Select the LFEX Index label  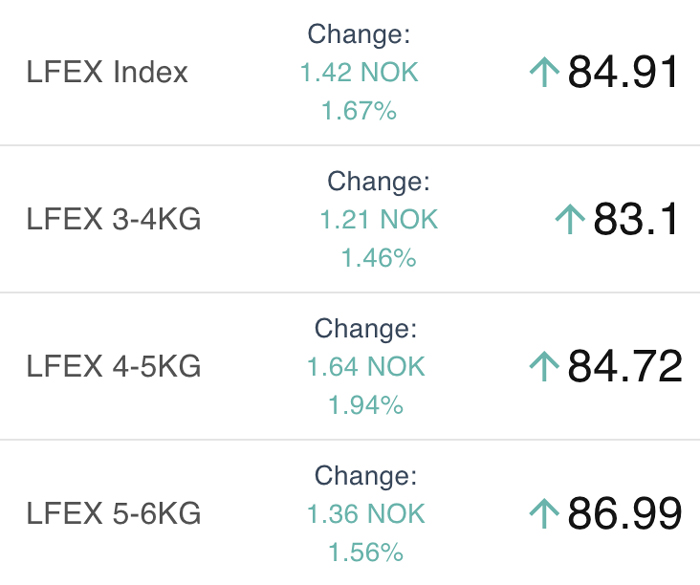click(x=107, y=72)
